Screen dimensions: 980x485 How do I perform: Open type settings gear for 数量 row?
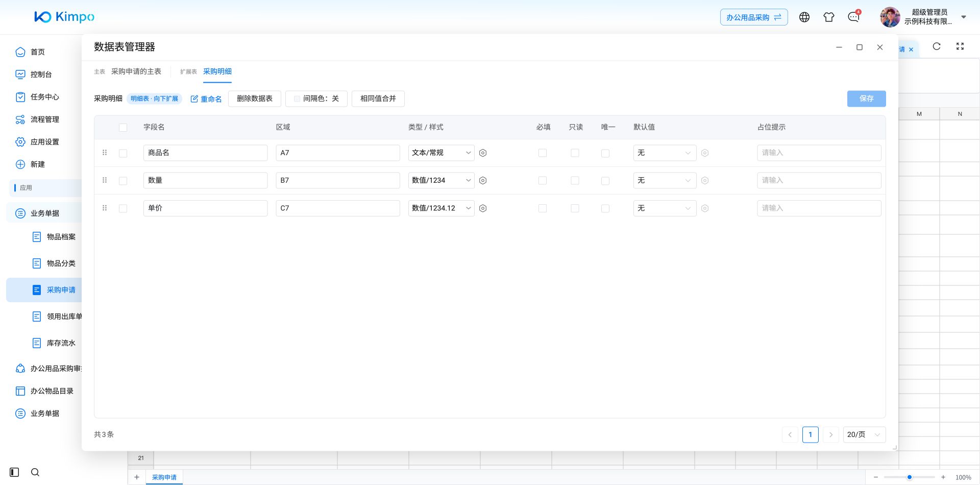point(483,181)
